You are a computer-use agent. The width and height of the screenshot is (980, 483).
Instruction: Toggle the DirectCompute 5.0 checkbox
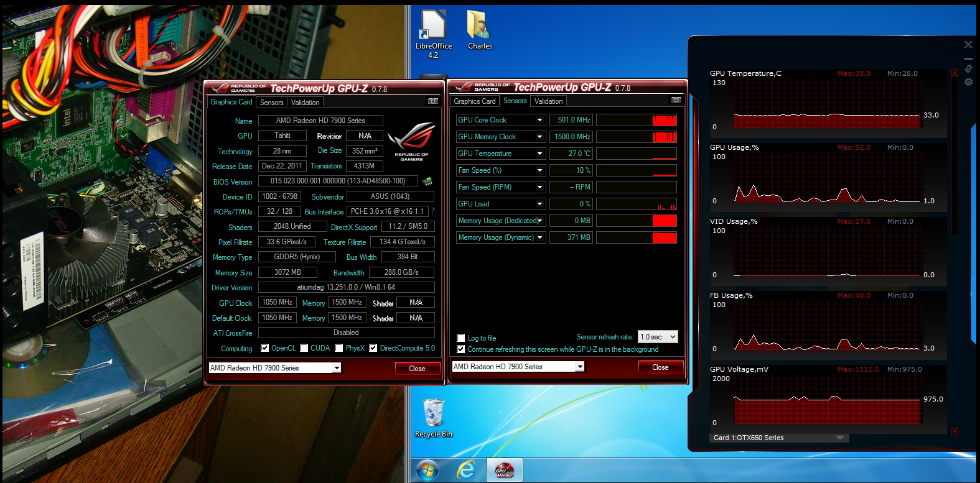click(x=373, y=348)
